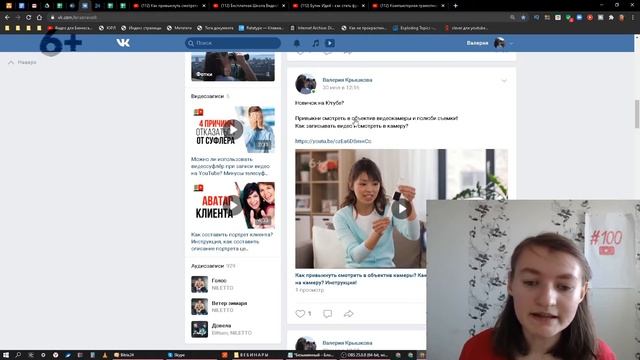
Task: Open video title 'Как привыкнуть смотреть в объектив'
Action: (360, 279)
